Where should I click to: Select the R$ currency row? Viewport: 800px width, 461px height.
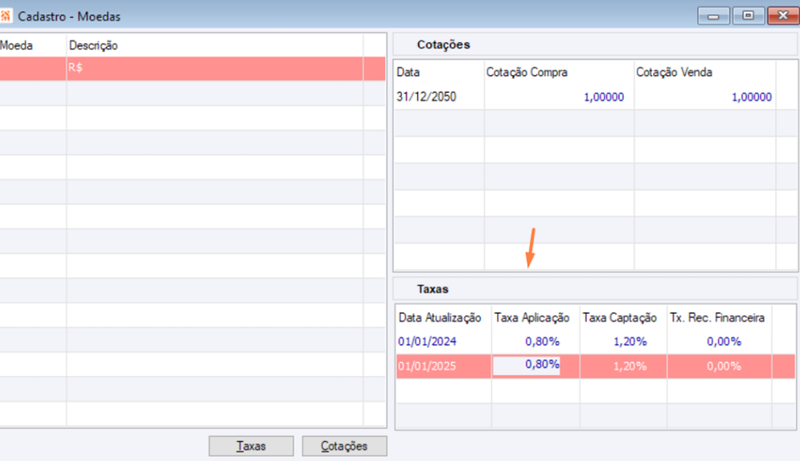[x=192, y=68]
